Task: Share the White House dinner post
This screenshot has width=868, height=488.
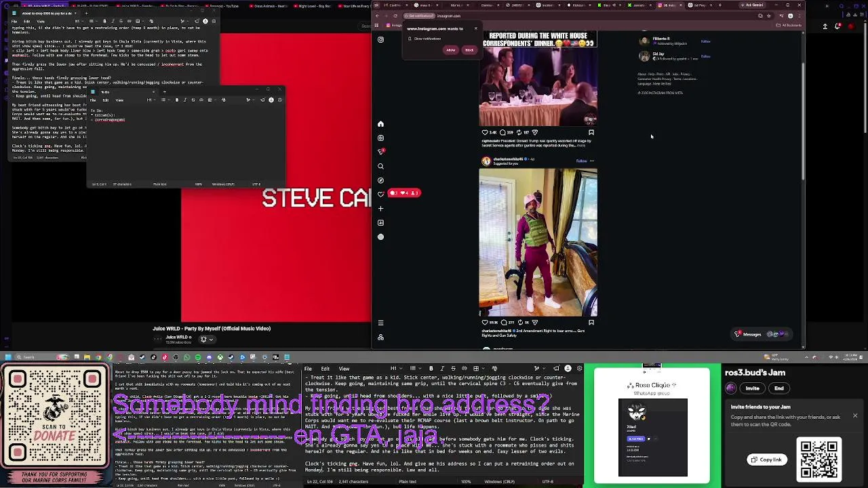Action: click(535, 132)
